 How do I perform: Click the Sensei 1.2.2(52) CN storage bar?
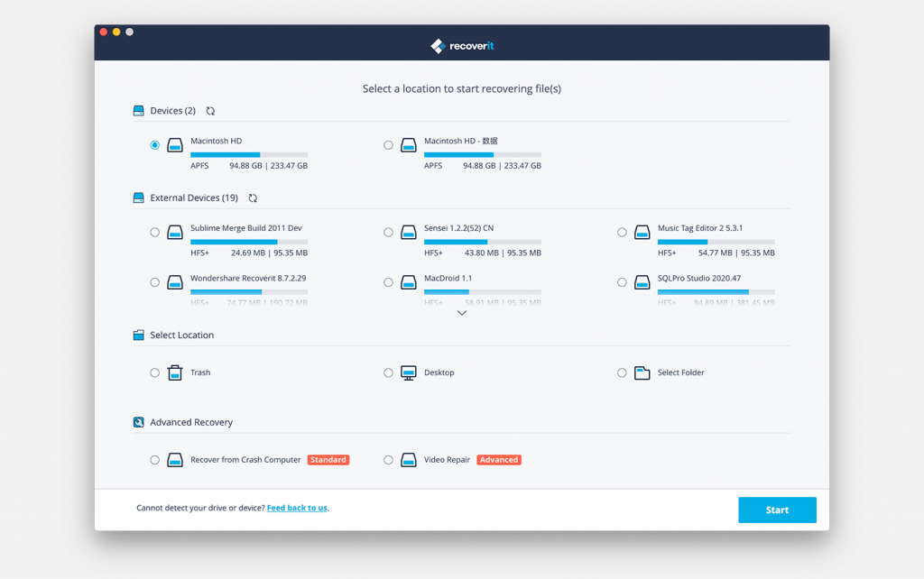(483, 242)
